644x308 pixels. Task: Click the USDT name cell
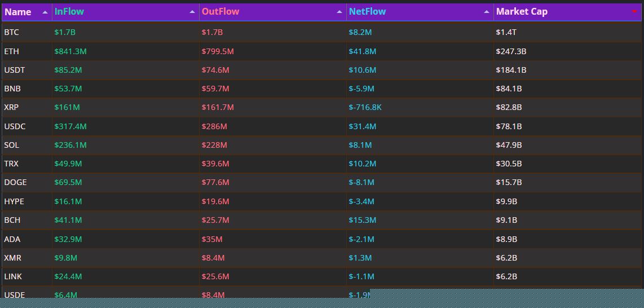[x=15, y=70]
